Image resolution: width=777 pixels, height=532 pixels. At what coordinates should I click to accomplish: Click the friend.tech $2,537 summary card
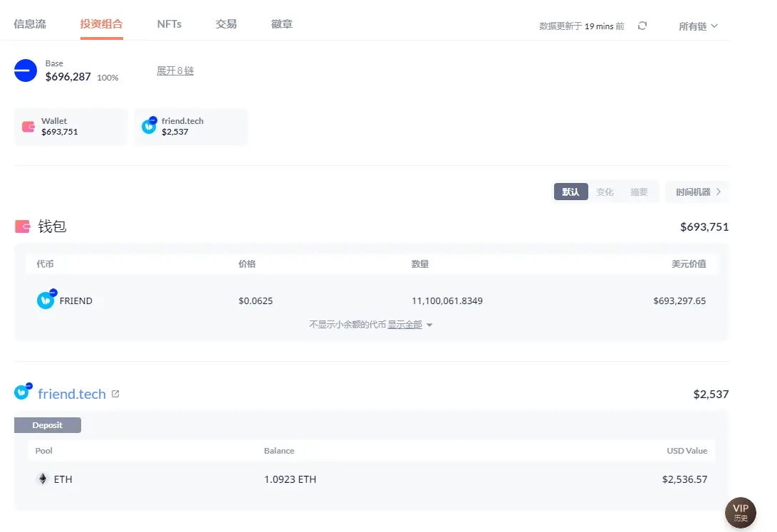(191, 126)
